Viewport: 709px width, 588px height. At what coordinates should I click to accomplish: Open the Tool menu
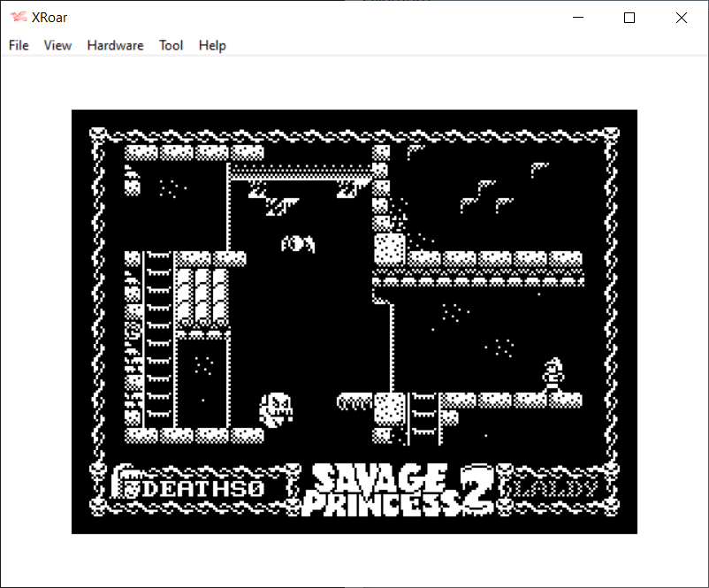click(171, 45)
